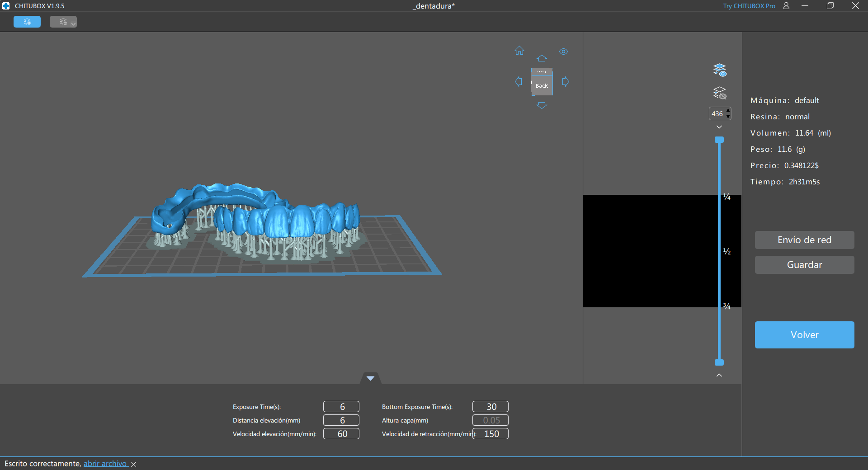Viewport: 868px width, 470px height.
Task: Click the Back face of view cube
Action: tap(542, 85)
